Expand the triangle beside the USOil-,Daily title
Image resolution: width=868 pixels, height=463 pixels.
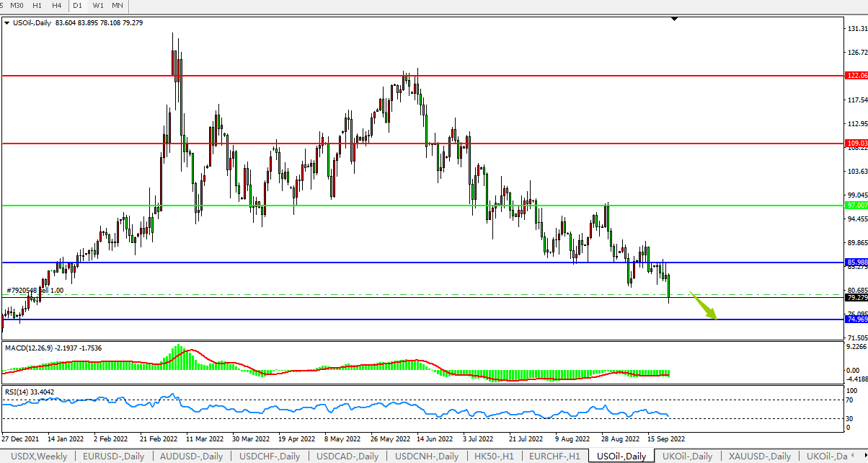[7, 23]
